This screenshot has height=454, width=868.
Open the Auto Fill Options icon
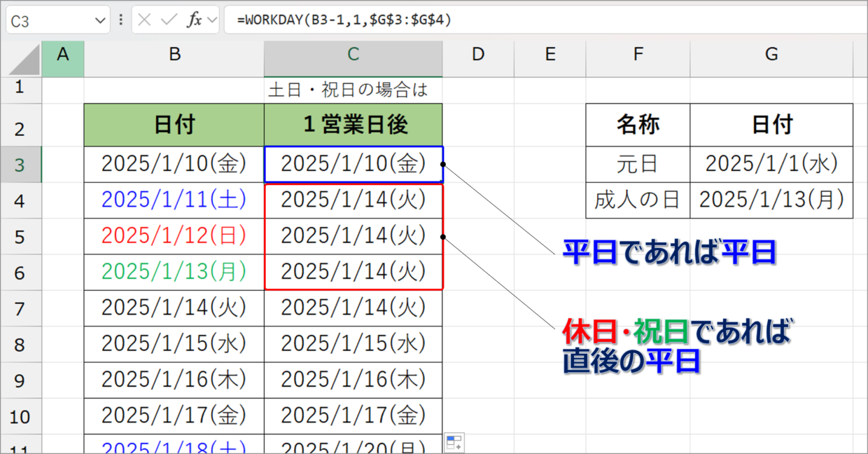(x=454, y=443)
